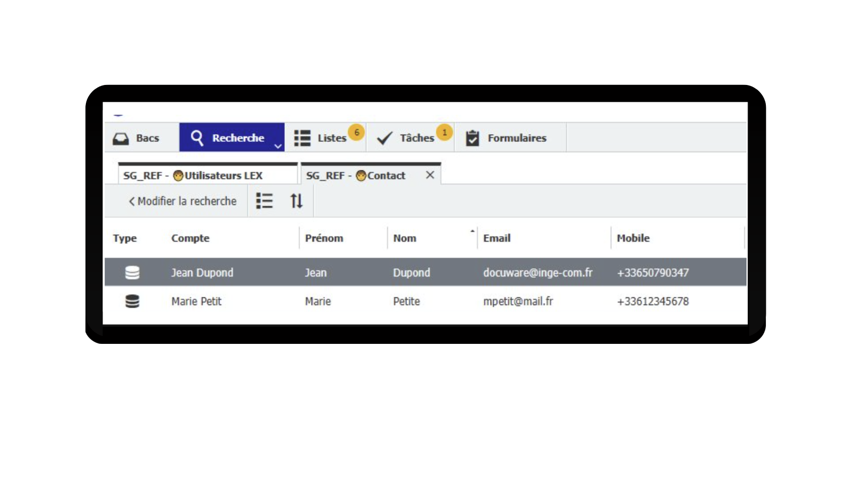Click the Formulaires clipboard icon

click(x=472, y=138)
